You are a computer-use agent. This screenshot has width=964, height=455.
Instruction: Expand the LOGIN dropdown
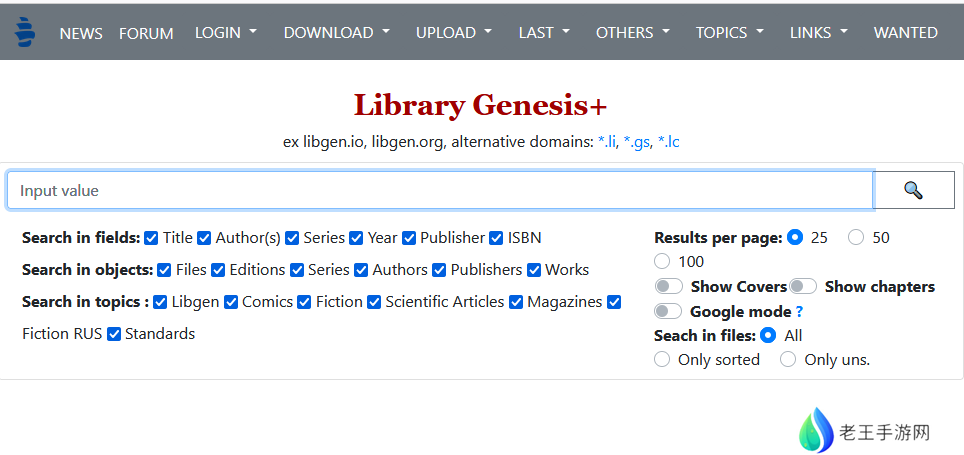point(226,32)
